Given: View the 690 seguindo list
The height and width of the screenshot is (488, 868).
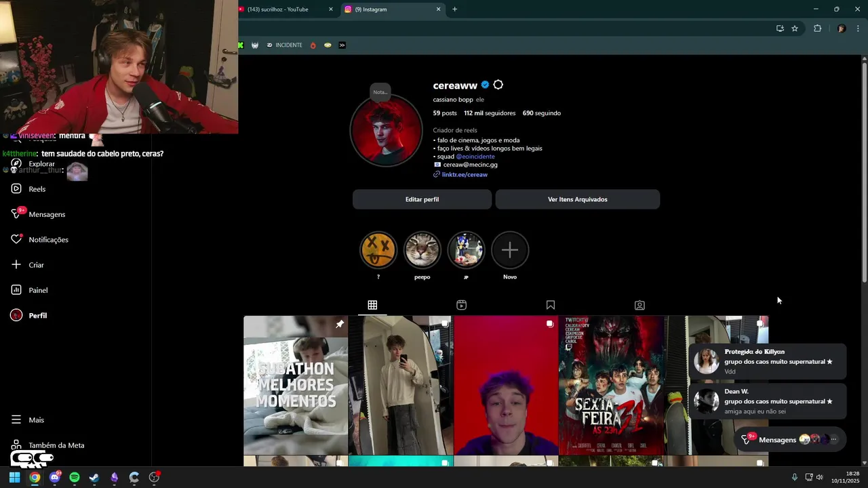Looking at the screenshot, I should click(542, 113).
